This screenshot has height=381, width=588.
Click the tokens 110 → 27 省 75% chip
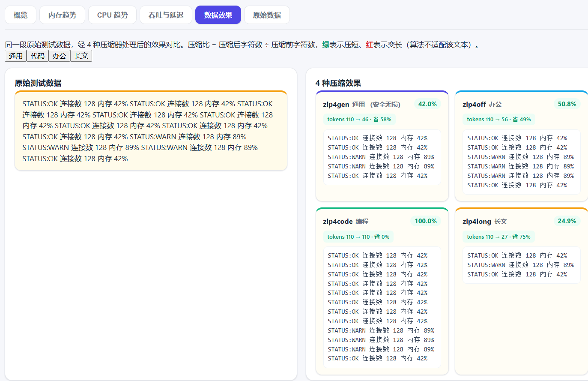tap(499, 237)
